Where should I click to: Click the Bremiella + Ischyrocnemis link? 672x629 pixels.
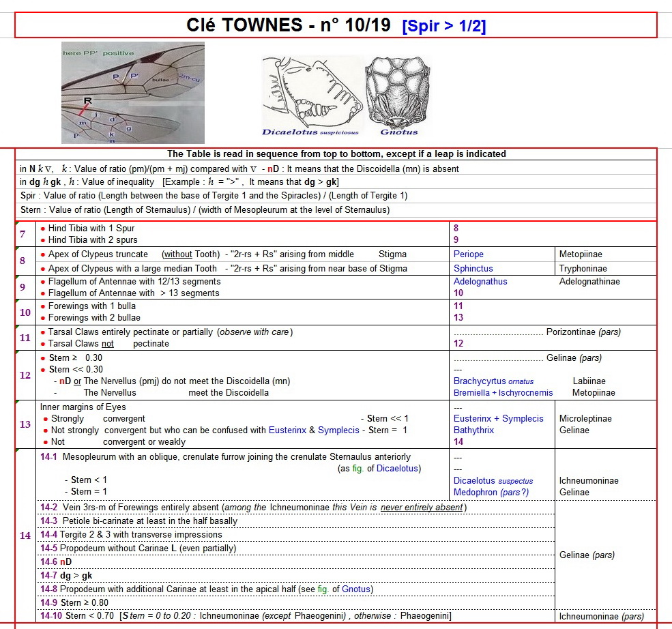pos(503,393)
